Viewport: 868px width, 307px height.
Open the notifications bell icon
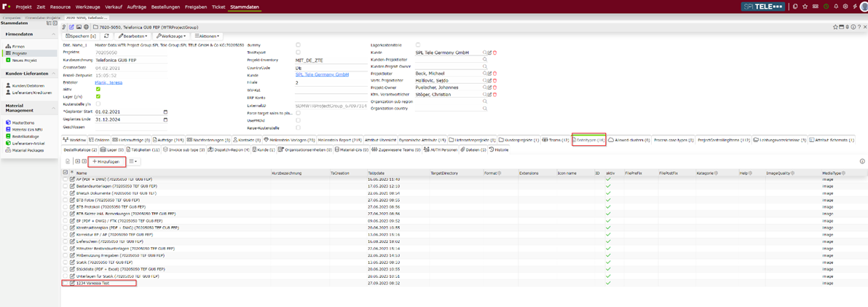(836, 6)
